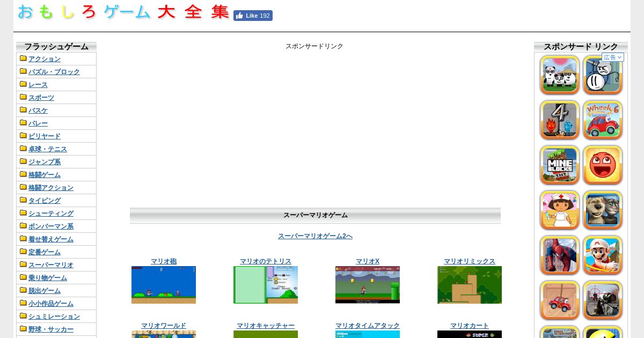Open the sniper crosshair game icon
Screen dimensions: 644x338
603,300
